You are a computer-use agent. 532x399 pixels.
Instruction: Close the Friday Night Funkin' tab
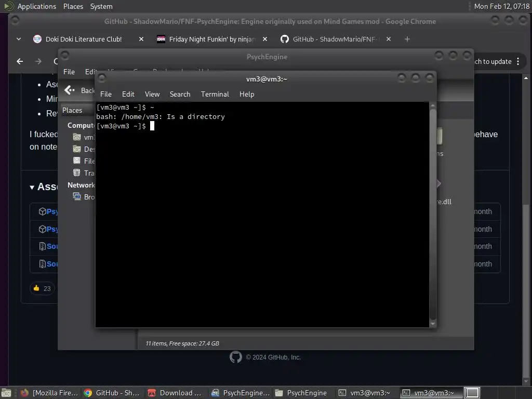[265, 39]
